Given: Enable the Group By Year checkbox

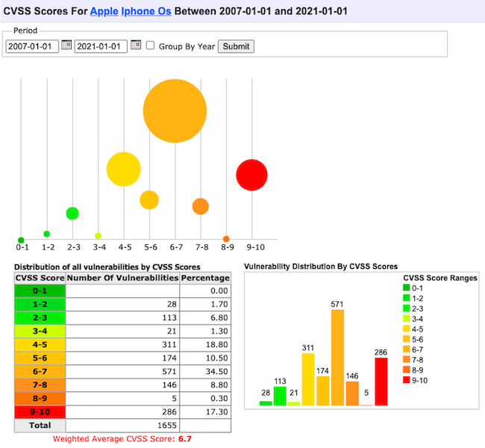Looking at the screenshot, I should coord(150,46).
